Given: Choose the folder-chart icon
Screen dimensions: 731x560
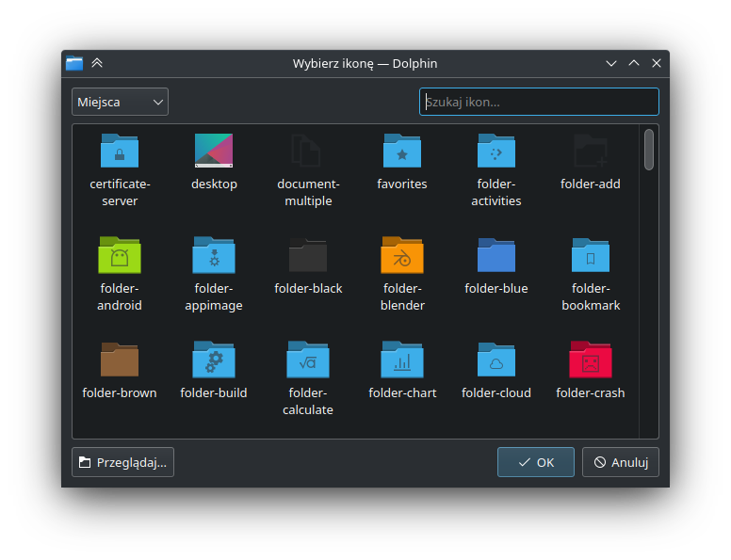Looking at the screenshot, I should point(402,360).
